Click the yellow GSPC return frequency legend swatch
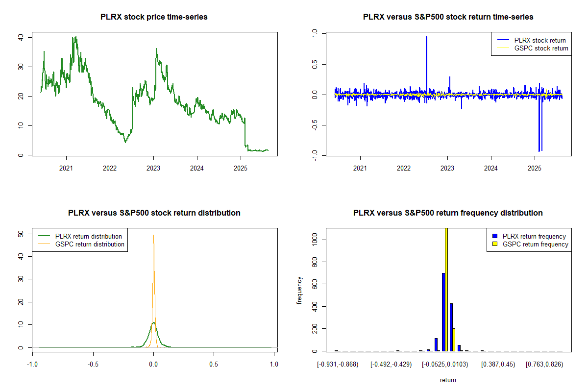The image size is (588, 392). 494,244
